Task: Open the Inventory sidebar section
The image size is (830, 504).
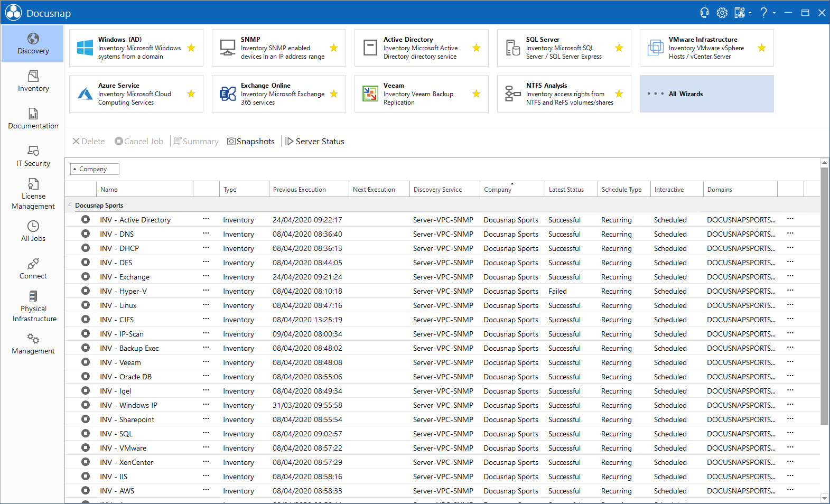Action: point(33,81)
